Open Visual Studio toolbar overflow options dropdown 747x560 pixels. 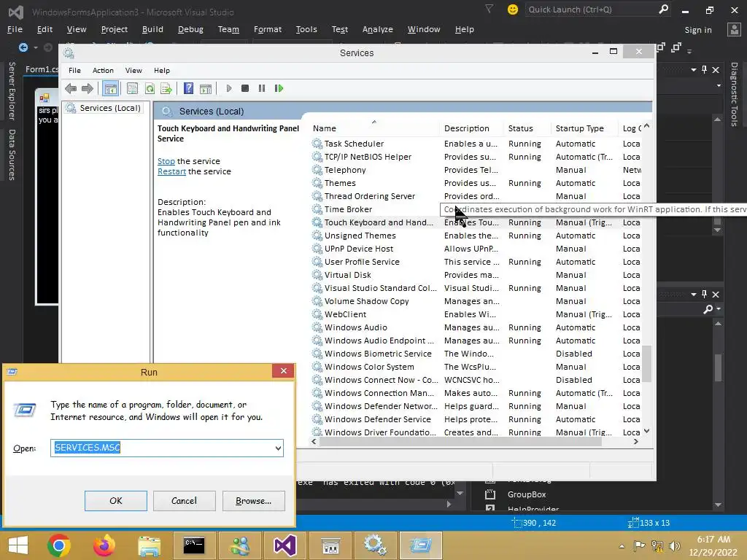pos(689,50)
